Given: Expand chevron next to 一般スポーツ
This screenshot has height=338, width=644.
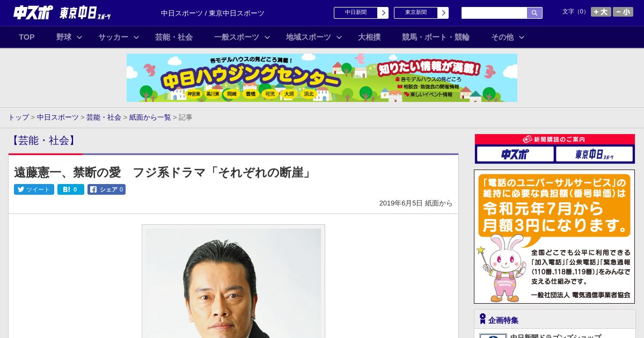Looking at the screenshot, I should pos(267,38).
